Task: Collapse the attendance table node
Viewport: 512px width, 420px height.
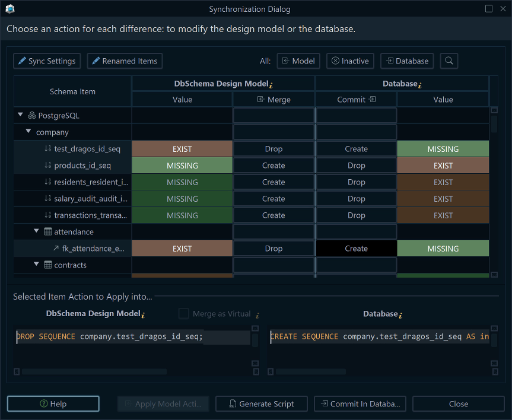Action: pyautogui.click(x=36, y=231)
